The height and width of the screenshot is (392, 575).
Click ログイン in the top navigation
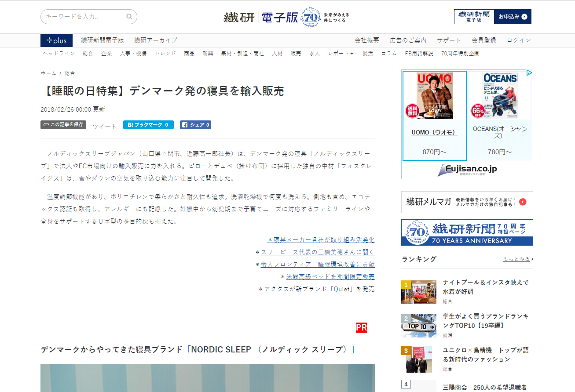click(x=519, y=40)
